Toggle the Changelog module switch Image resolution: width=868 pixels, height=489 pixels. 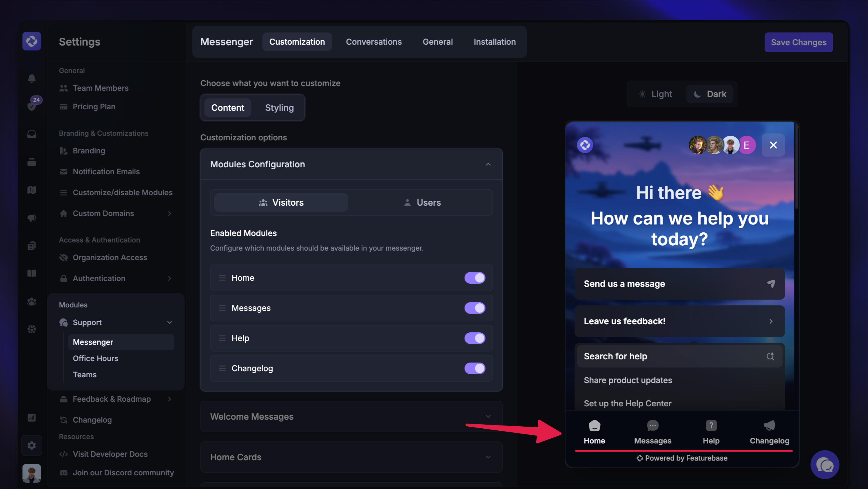475,368
